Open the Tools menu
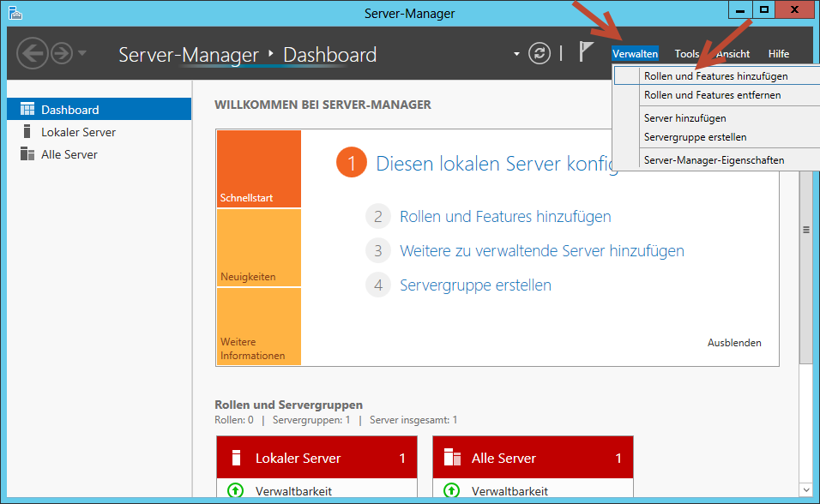 [x=687, y=54]
